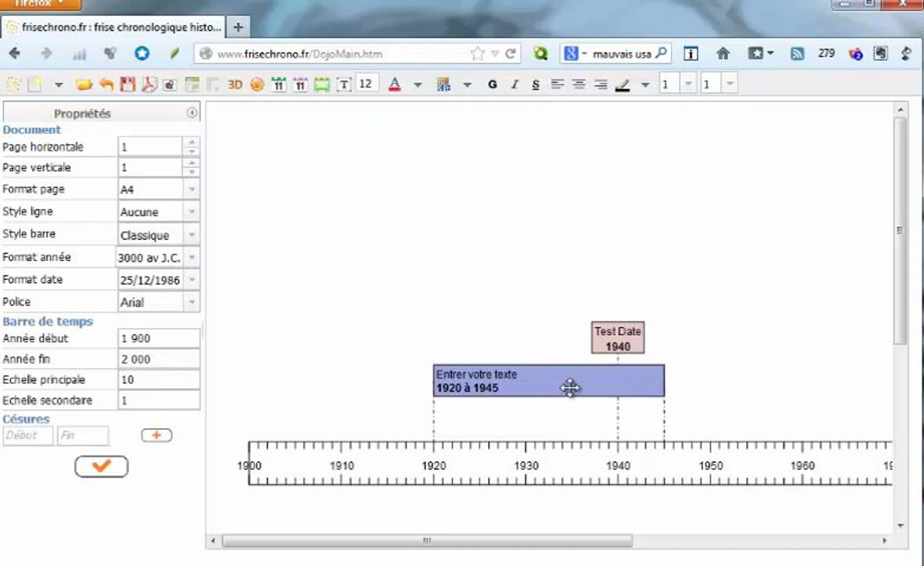Open dropdown arrow next to fill color
924x566 pixels.
click(467, 85)
